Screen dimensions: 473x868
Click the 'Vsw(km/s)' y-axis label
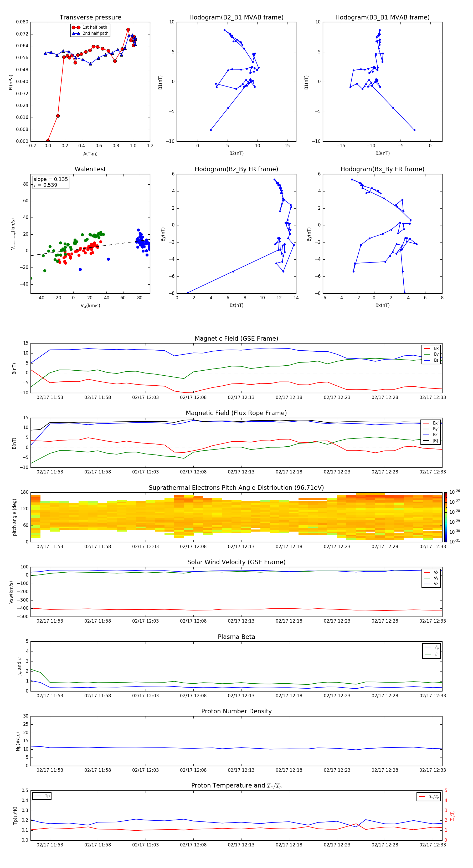(11, 592)
